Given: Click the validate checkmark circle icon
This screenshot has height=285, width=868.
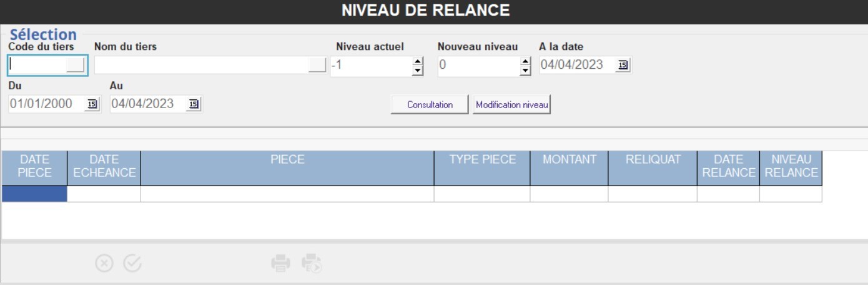Looking at the screenshot, I should [x=132, y=264].
